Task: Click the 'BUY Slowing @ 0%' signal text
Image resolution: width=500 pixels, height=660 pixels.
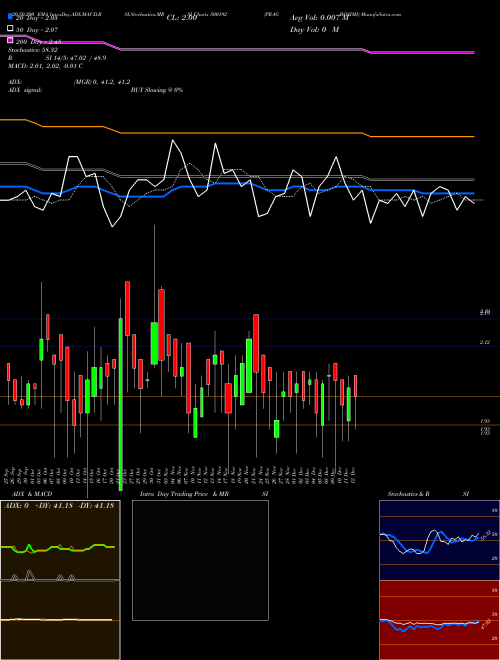Action: point(157,90)
